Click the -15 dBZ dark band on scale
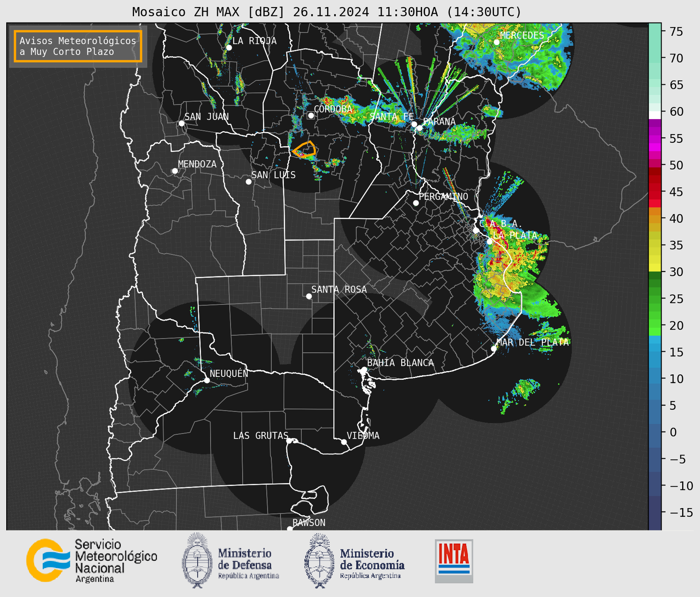Screen dimensions: 700x597 pyautogui.click(x=654, y=512)
